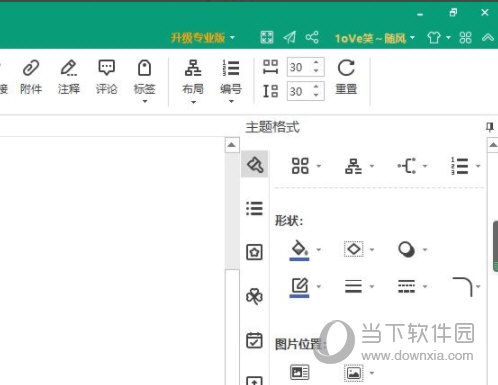Click the numbering list icon in format panel
The height and width of the screenshot is (385, 498).
click(x=459, y=166)
